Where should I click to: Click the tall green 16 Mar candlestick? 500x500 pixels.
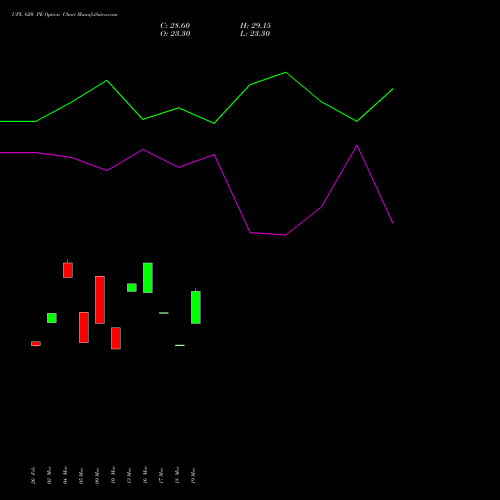(x=148, y=278)
